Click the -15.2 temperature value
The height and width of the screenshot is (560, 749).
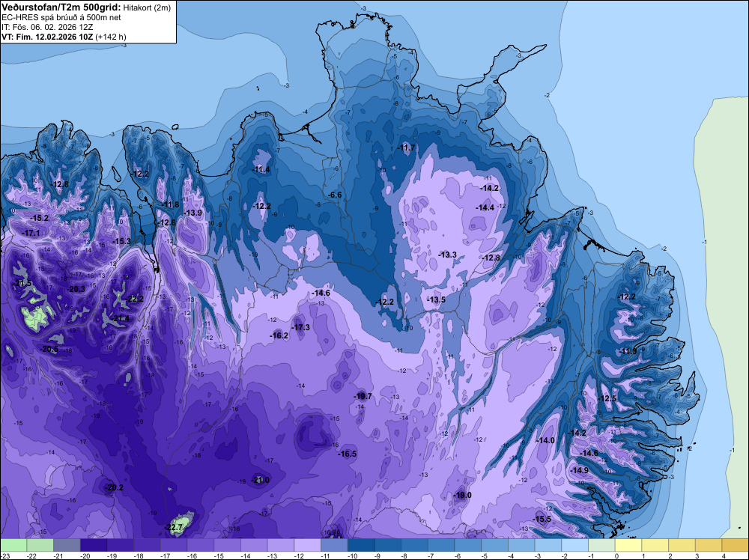40,218
